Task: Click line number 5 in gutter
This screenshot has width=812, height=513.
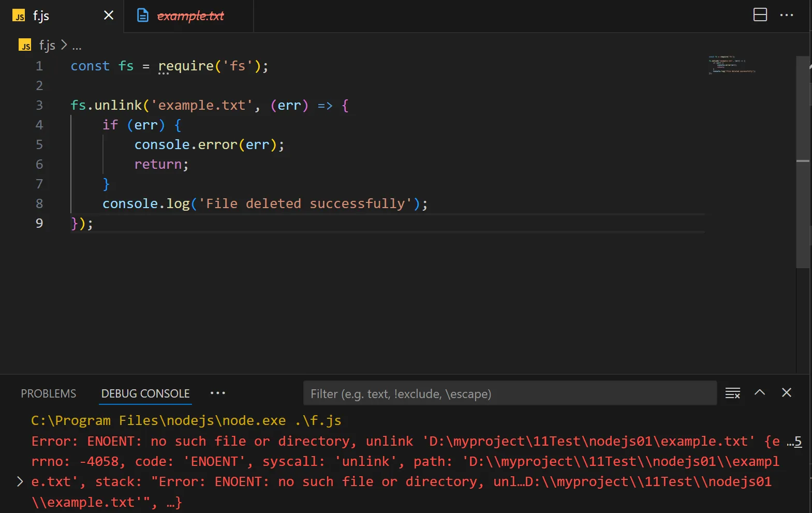Action: pos(39,145)
